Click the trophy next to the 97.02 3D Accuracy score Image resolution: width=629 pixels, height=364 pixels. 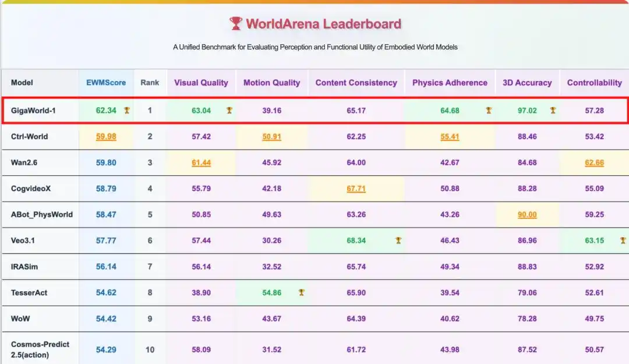coord(553,110)
